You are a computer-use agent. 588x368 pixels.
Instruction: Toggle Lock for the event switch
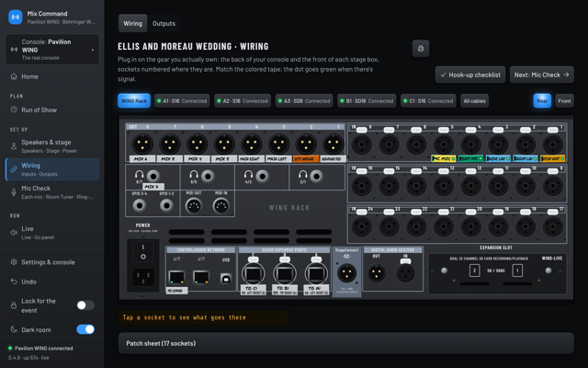[x=85, y=305]
